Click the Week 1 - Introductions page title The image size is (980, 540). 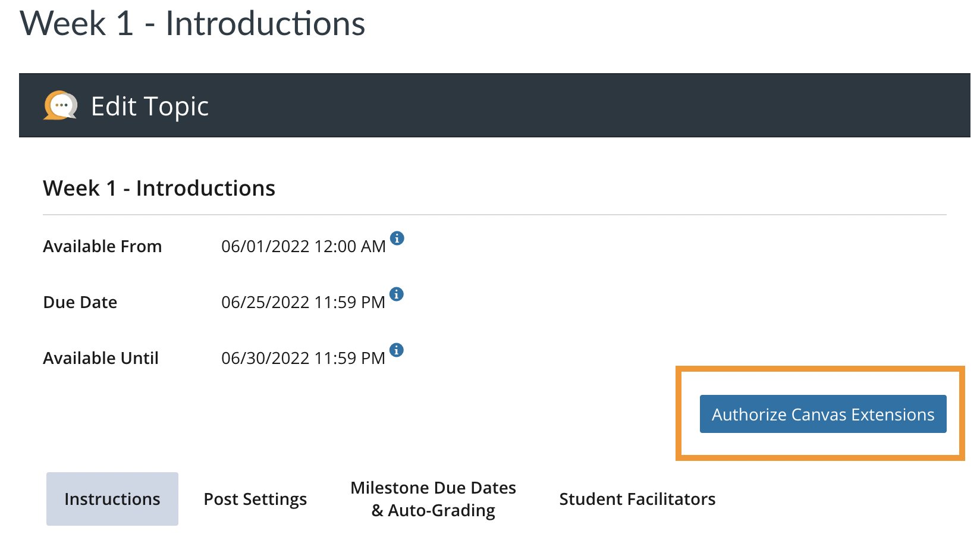pyautogui.click(x=193, y=24)
